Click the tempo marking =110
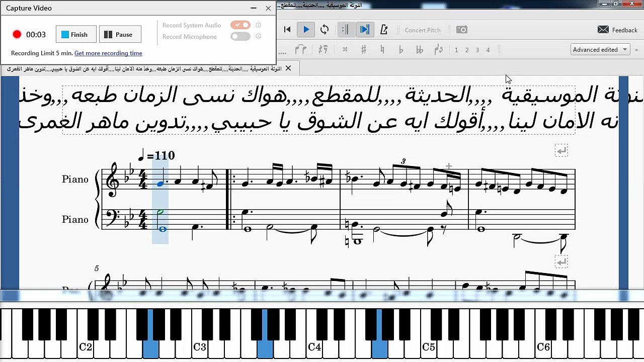This screenshot has height=362, width=644. pyautogui.click(x=156, y=155)
